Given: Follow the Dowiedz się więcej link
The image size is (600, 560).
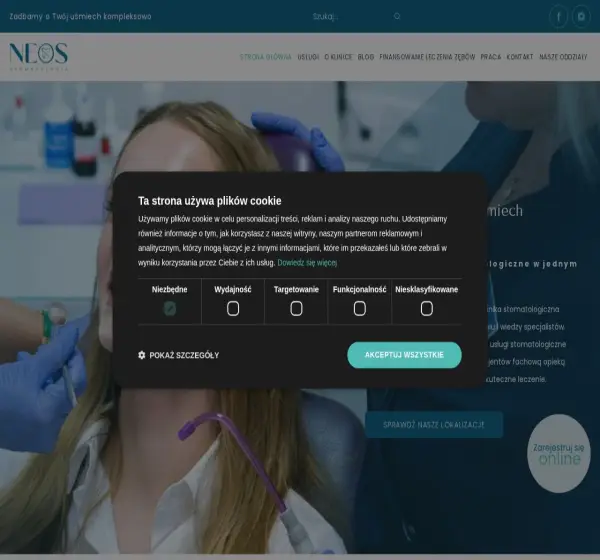Looking at the screenshot, I should pyautogui.click(x=307, y=263).
